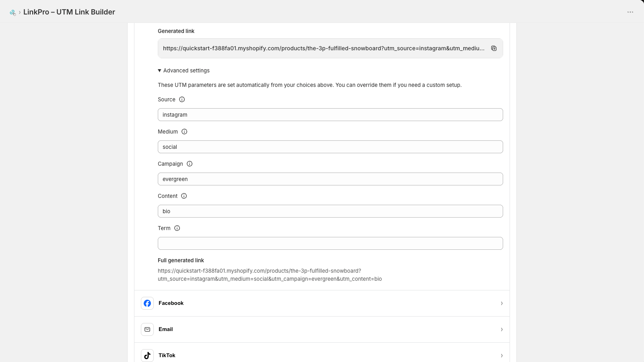
Task: Open the info icon beside Content
Action: tap(184, 196)
